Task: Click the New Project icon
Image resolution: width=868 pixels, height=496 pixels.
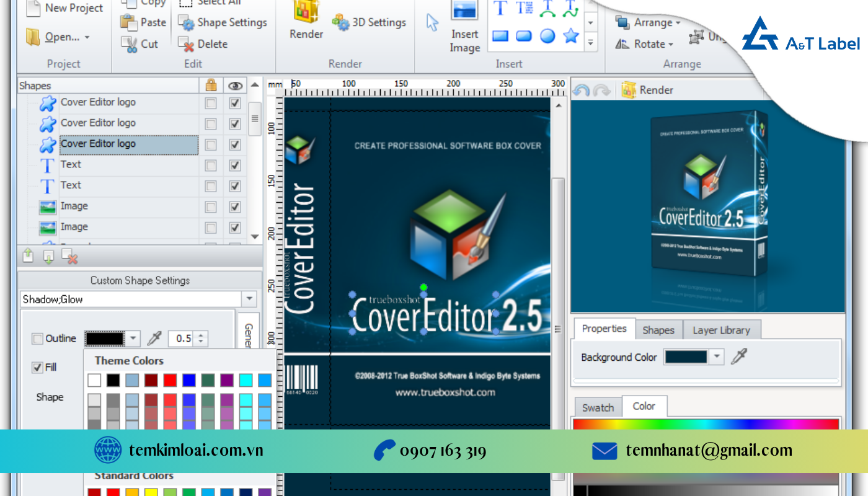Action: click(x=33, y=7)
